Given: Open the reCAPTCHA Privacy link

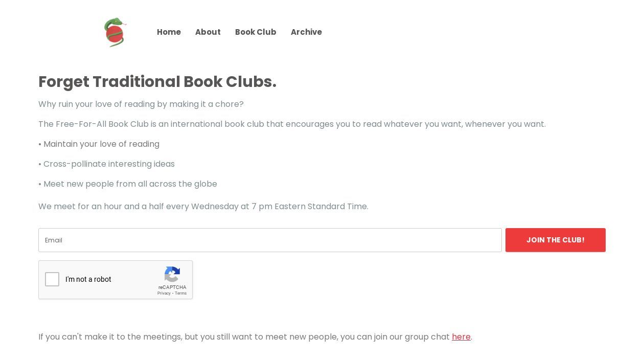Looking at the screenshot, I should click(x=164, y=294).
